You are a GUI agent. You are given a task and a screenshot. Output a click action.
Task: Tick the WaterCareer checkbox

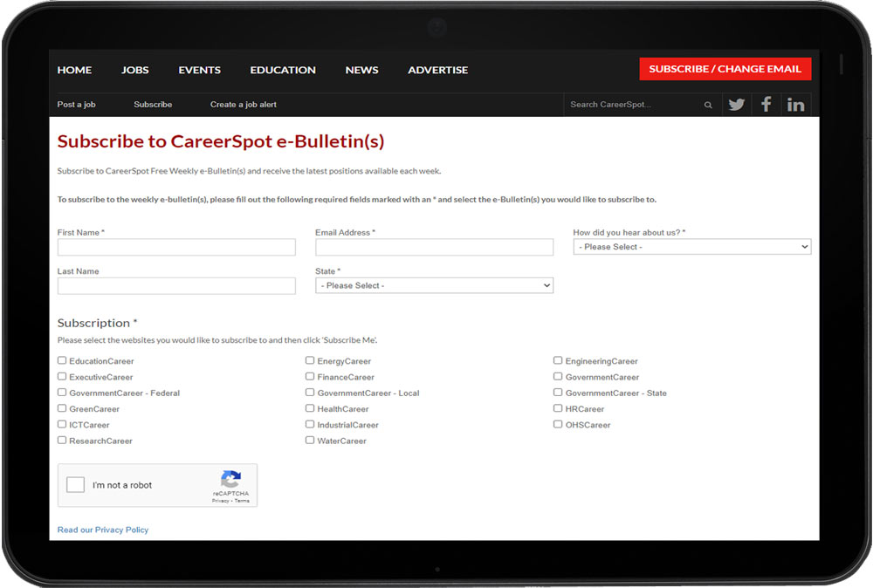(310, 440)
